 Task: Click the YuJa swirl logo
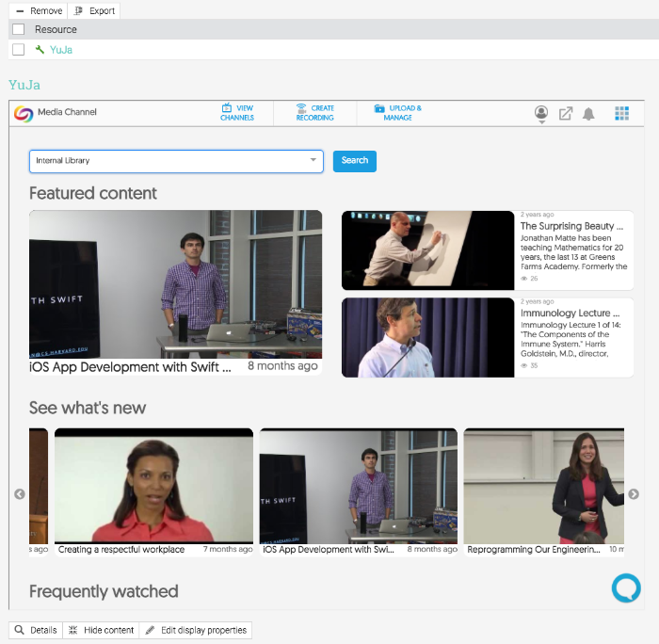pos(24,114)
